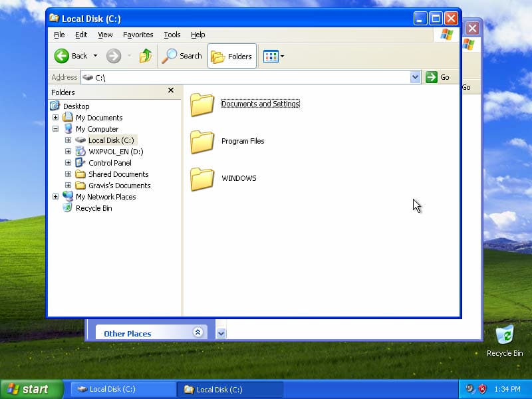
Task: Open the Help menu
Action: point(198,35)
